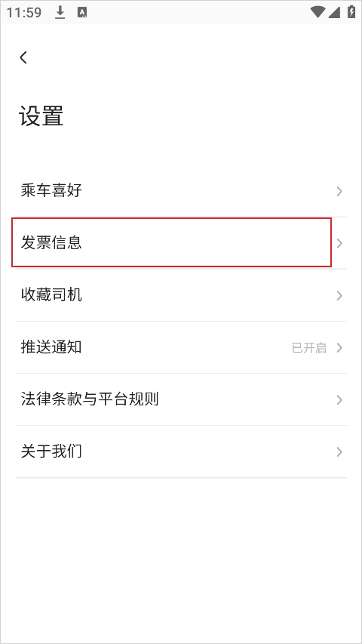
Task: Open 收藏司机 favorite drivers
Action: click(181, 295)
